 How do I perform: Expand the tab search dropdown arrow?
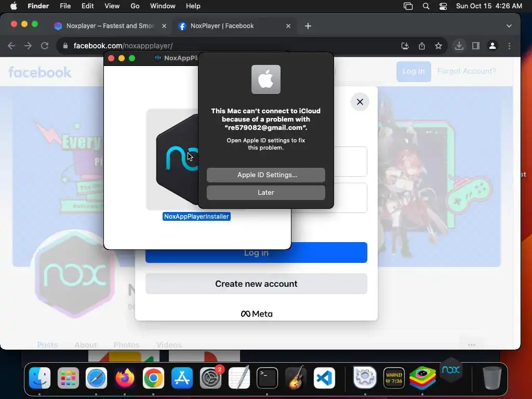pos(509,26)
